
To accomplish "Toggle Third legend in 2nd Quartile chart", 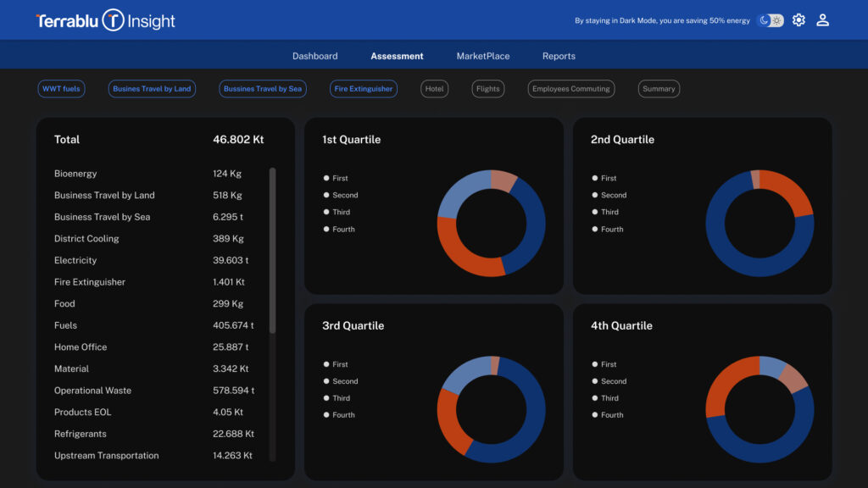I will [x=609, y=213].
